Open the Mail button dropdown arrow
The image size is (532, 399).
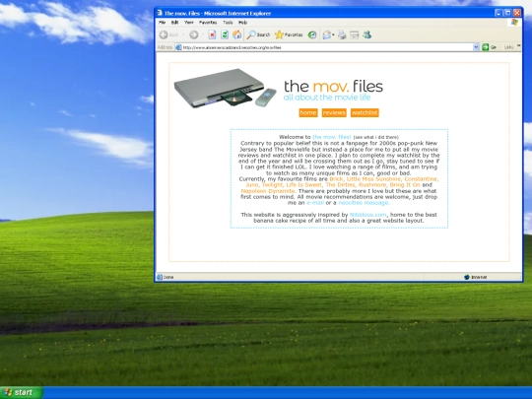[x=334, y=34]
